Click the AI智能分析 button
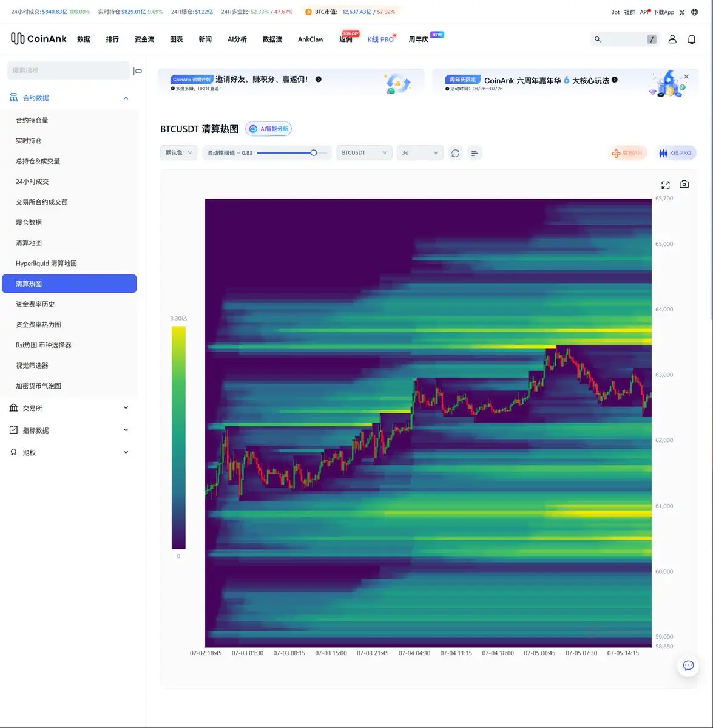This screenshot has height=728, width=713. tap(269, 129)
